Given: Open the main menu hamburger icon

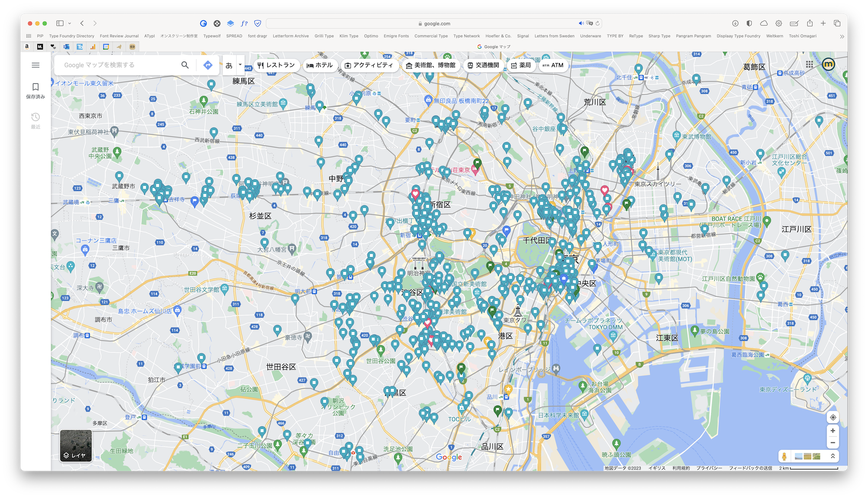Looking at the screenshot, I should pyautogui.click(x=36, y=65).
